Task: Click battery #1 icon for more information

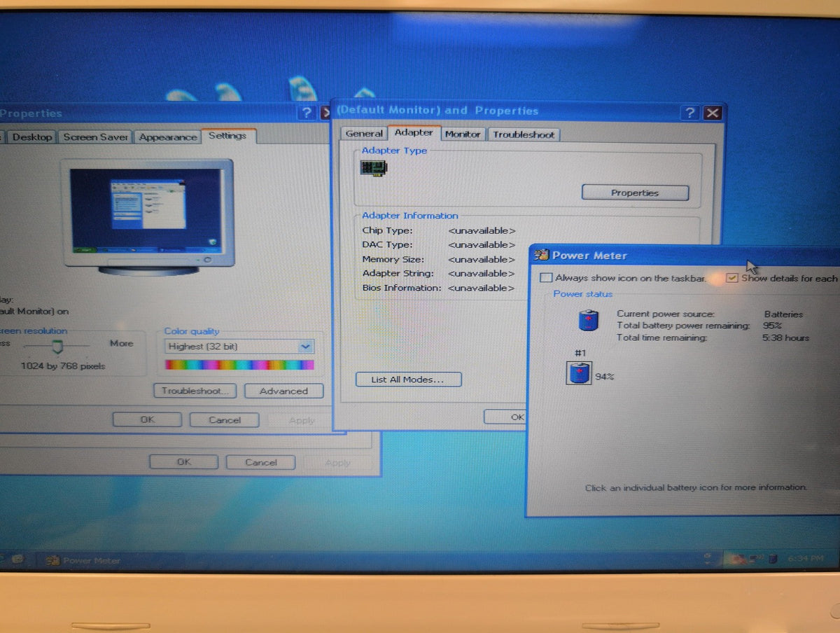Action: coord(579,373)
